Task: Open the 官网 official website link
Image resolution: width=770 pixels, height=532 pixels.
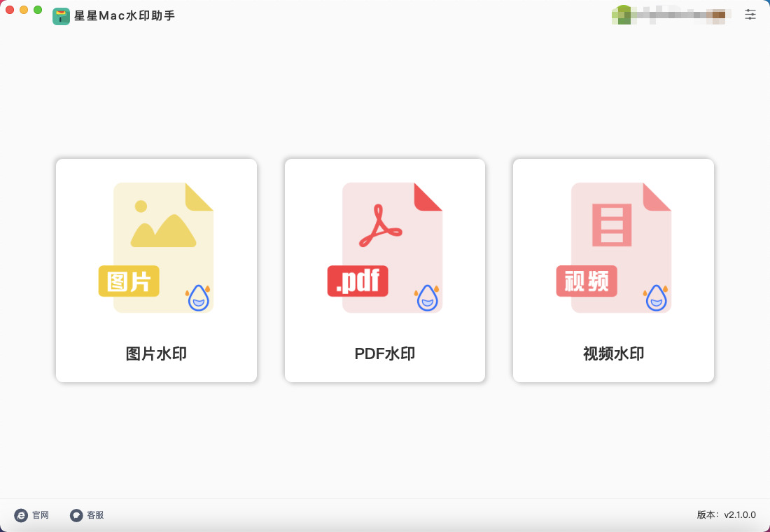Action: (x=32, y=515)
